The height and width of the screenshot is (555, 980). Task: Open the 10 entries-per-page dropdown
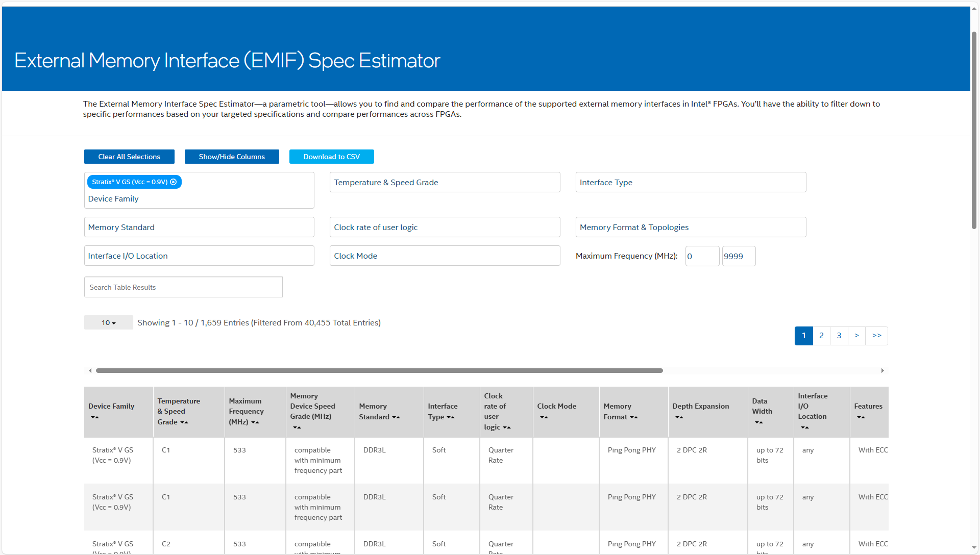click(x=108, y=322)
